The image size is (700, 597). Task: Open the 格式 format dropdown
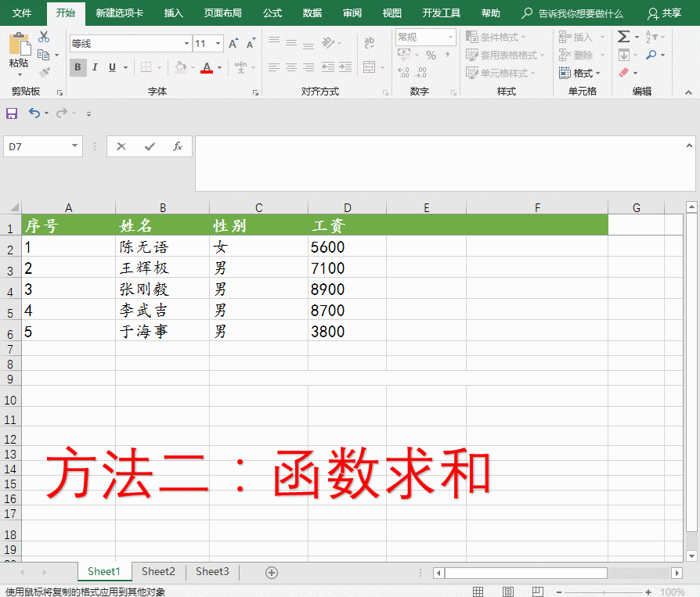coord(579,73)
